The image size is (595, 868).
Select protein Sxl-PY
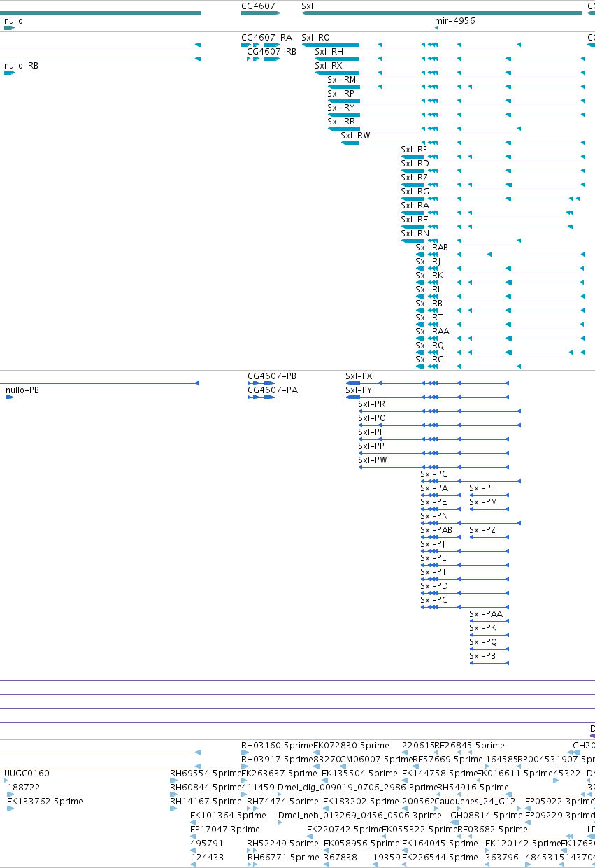click(359, 390)
